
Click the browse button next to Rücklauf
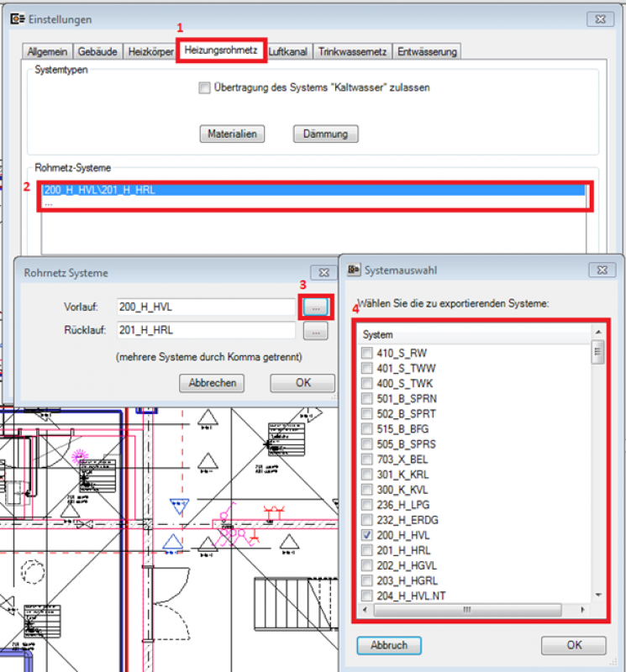click(x=316, y=333)
